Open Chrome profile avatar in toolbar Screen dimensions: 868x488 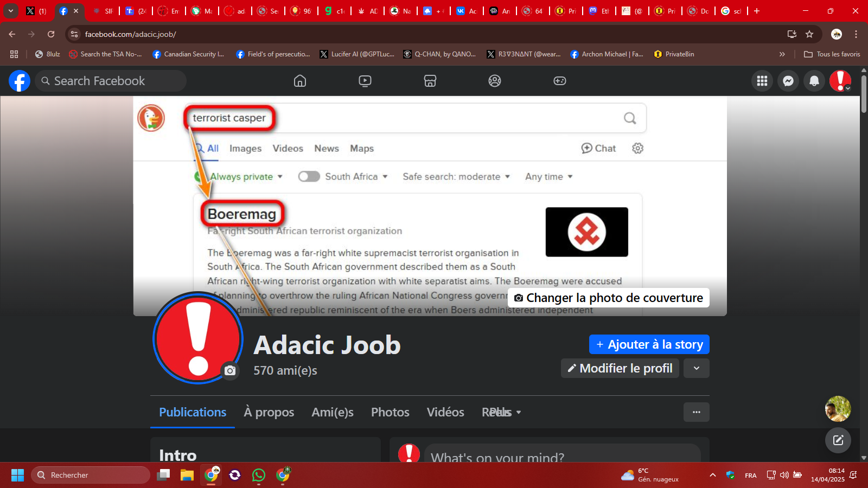[x=837, y=34]
